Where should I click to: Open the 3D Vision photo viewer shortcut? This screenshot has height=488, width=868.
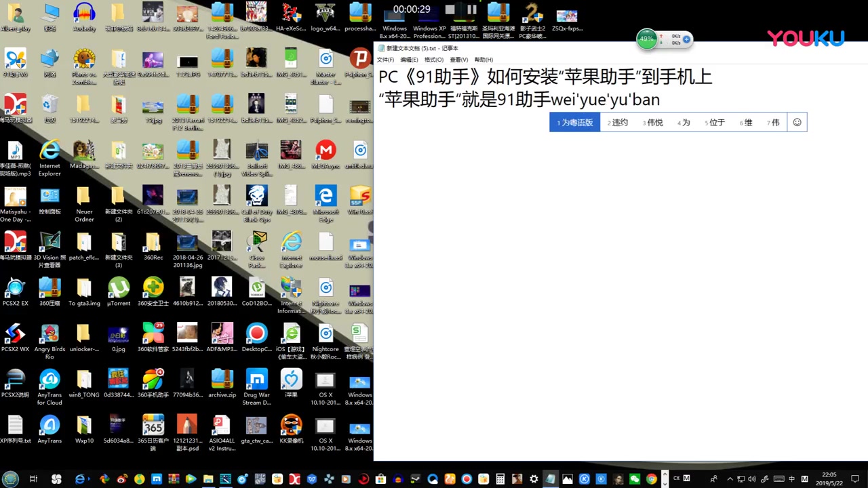coord(50,250)
